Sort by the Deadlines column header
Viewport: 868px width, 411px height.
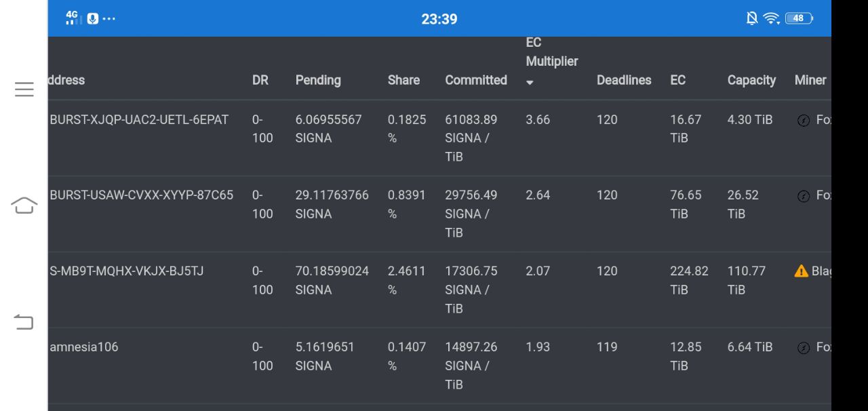[624, 80]
